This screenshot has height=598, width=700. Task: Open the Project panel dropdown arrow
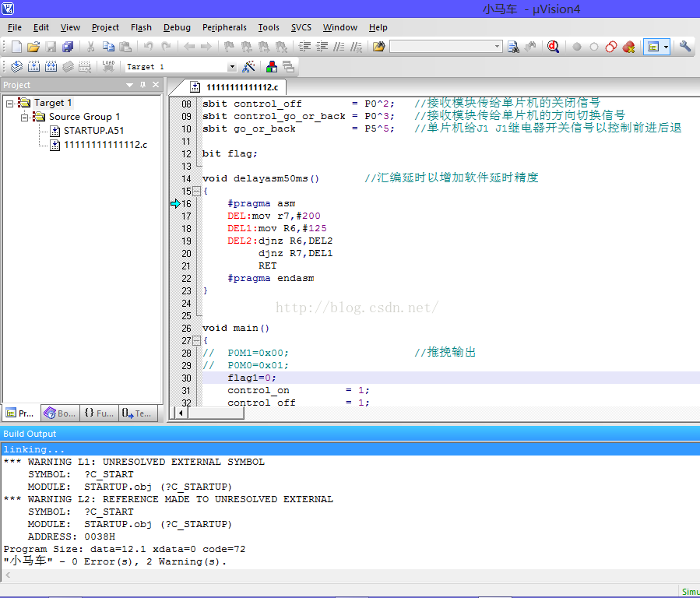[129, 85]
